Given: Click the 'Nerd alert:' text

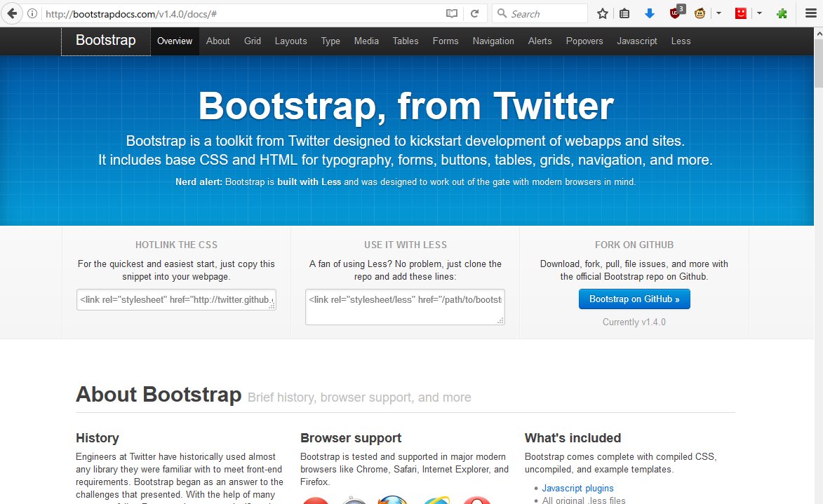Looking at the screenshot, I should click(x=199, y=182).
